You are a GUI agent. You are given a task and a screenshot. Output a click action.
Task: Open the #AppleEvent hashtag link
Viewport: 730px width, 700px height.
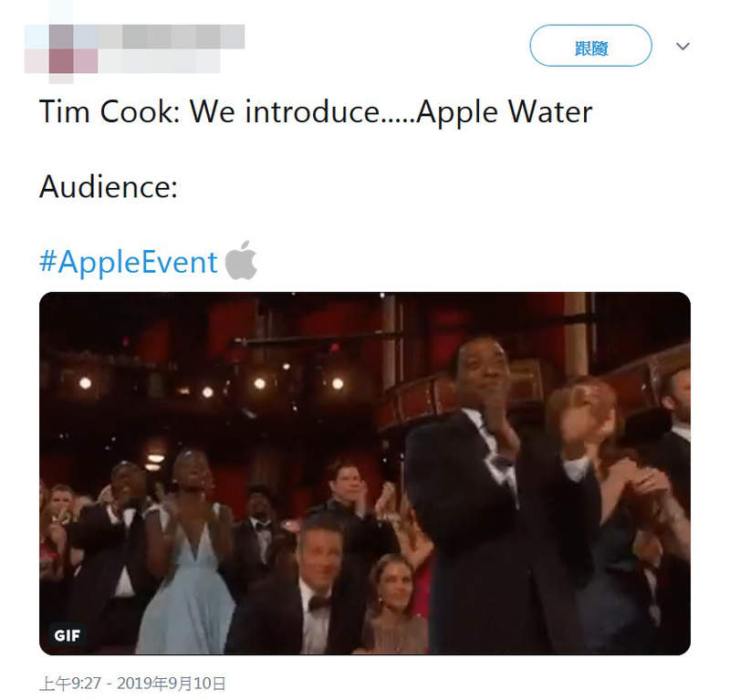(x=129, y=262)
